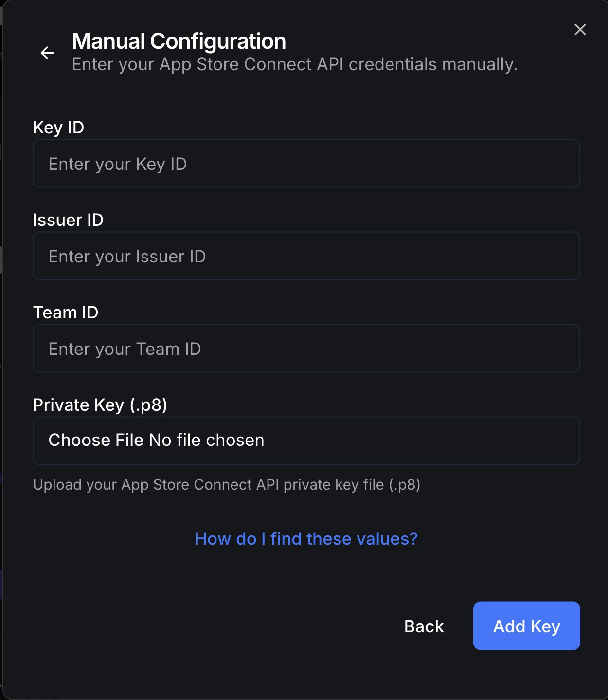This screenshot has width=608, height=700.
Task: Select the Team ID input field
Action: (x=306, y=349)
